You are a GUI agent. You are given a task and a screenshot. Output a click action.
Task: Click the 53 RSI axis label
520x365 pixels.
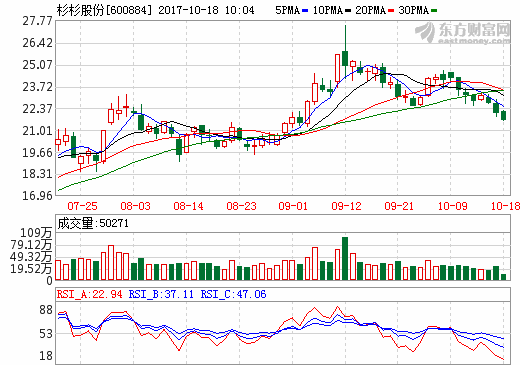(x=46, y=334)
